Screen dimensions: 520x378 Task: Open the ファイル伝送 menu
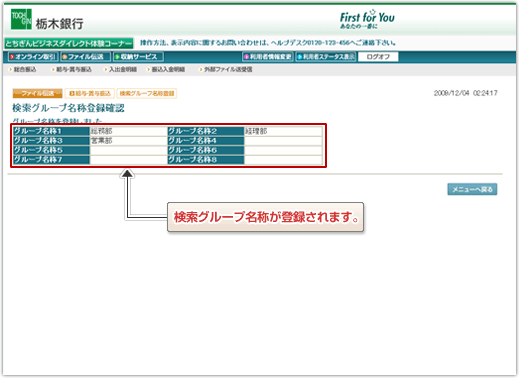click(85, 57)
